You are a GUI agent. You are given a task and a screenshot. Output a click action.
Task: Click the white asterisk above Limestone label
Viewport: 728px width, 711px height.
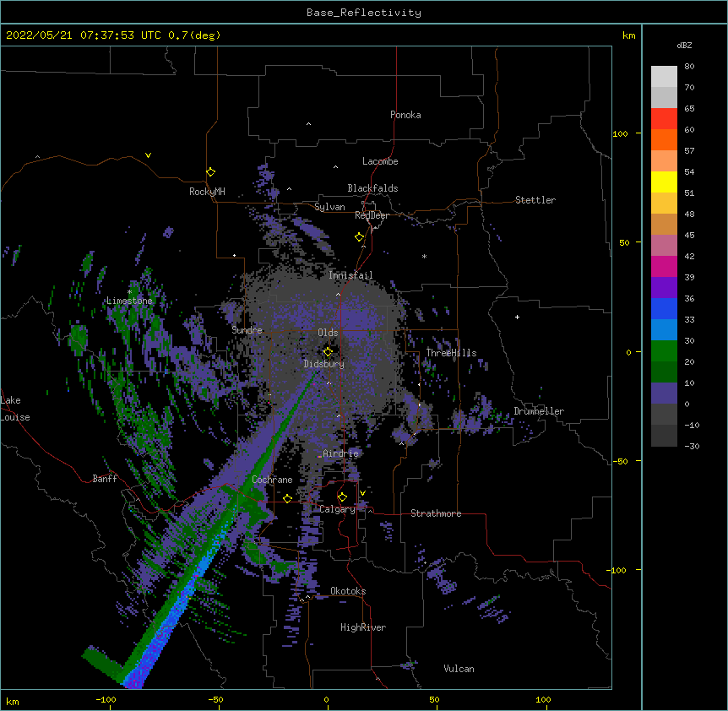coord(129,292)
